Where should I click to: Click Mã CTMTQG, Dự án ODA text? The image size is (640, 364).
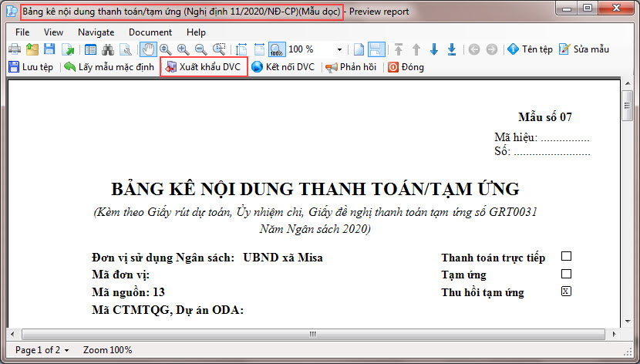(x=168, y=310)
